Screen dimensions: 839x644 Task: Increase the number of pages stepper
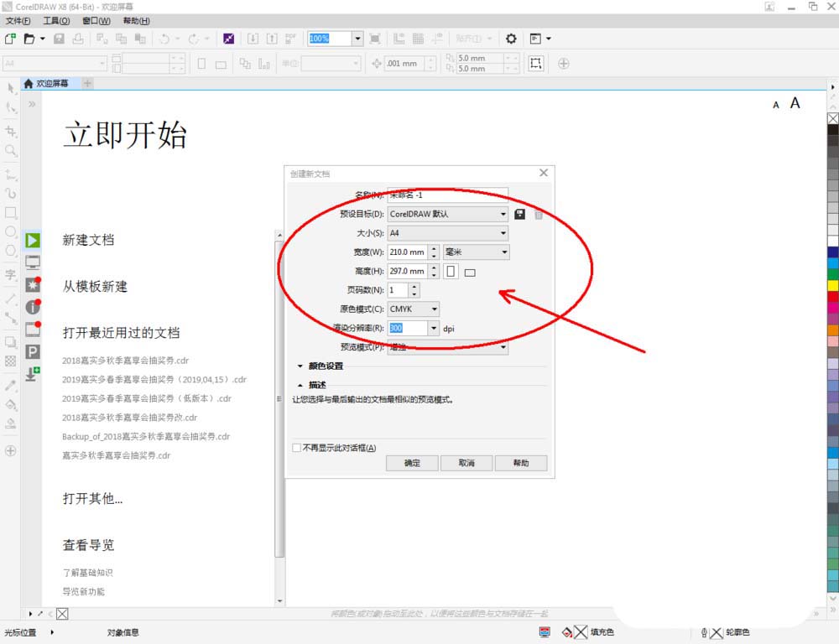[x=414, y=287]
